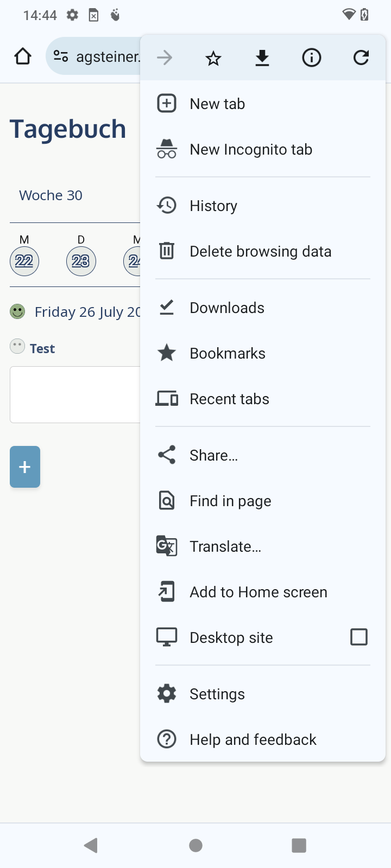Select Delete browsing data
The image size is (391, 868).
click(x=260, y=252)
